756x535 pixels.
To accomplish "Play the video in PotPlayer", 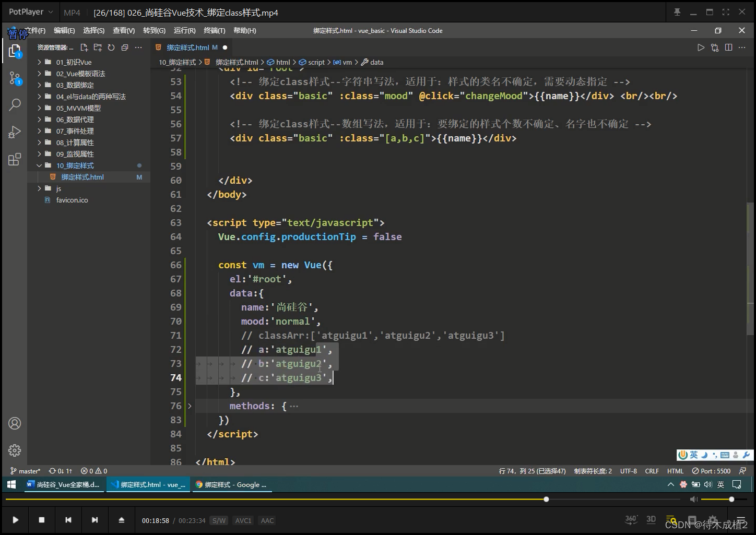I will 16,520.
